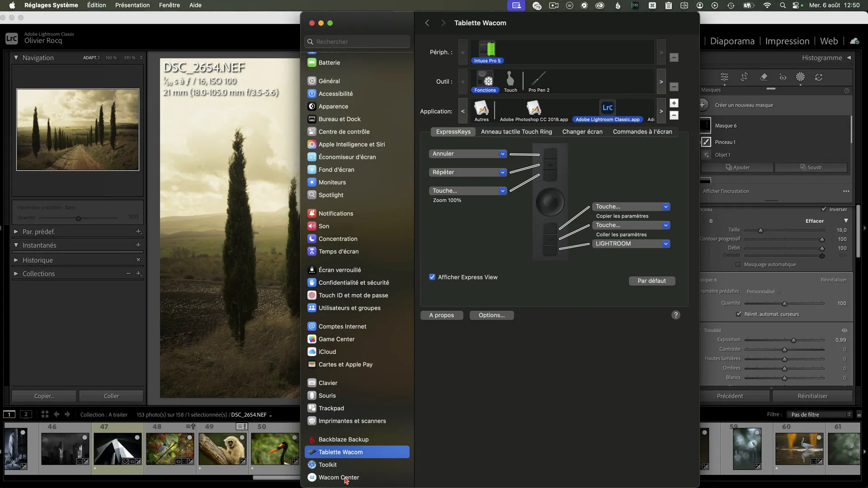This screenshot has height=488, width=868.
Task: Expand the Collections panel
Action: (x=16, y=273)
